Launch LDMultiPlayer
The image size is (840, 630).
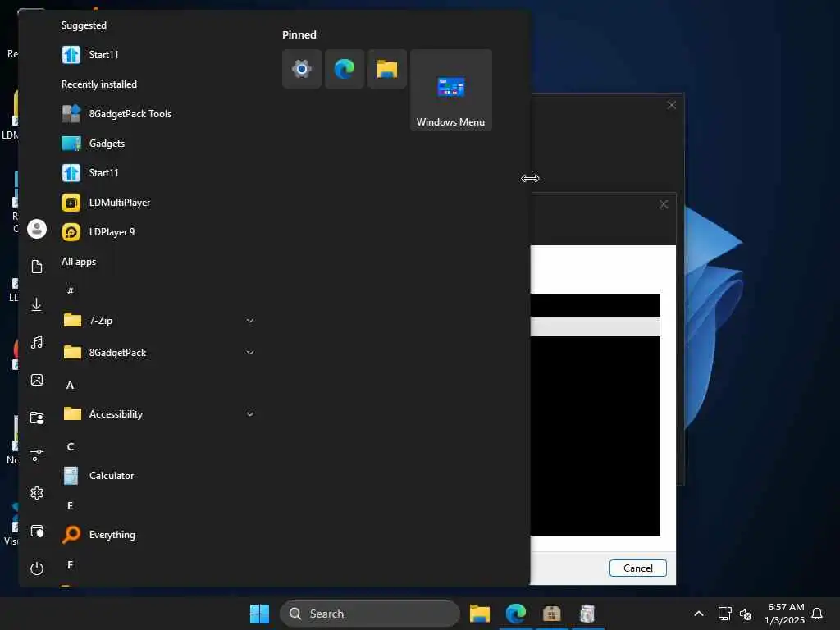(x=158, y=203)
